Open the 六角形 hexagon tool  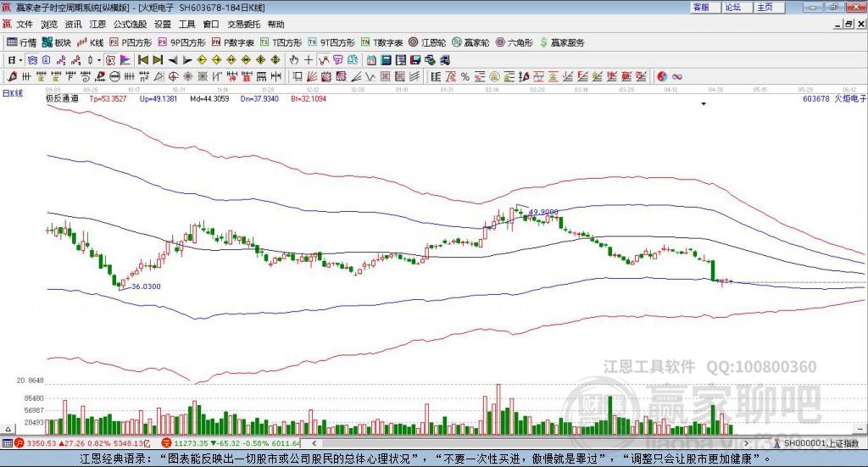515,42
